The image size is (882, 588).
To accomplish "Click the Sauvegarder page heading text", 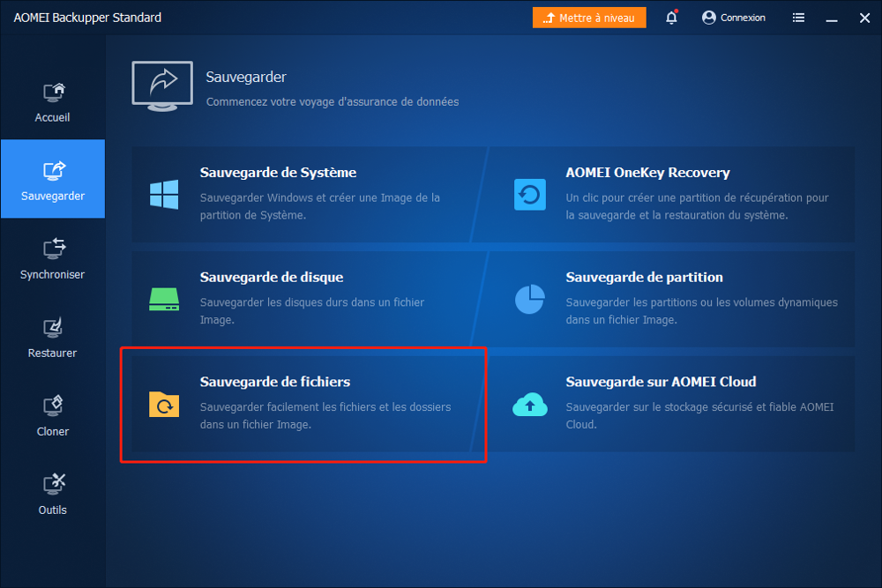I will [x=246, y=77].
